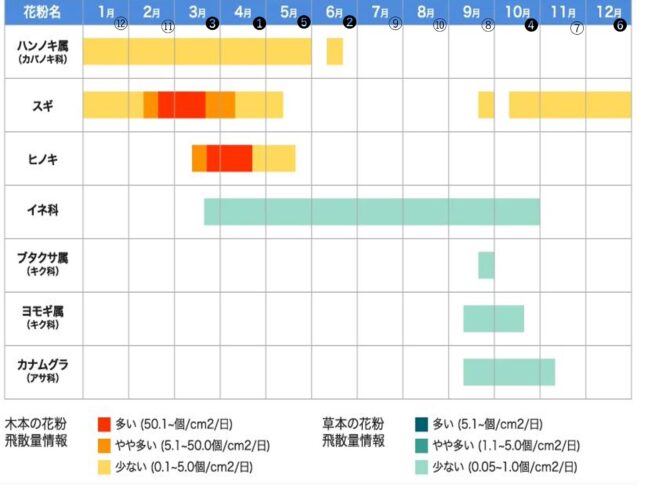
Task: Click the circled 12 badge beside 1月
Action: click(121, 24)
